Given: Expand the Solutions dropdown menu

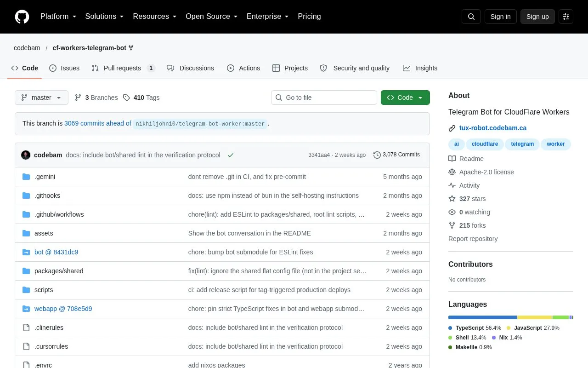Looking at the screenshot, I should tap(105, 17).
